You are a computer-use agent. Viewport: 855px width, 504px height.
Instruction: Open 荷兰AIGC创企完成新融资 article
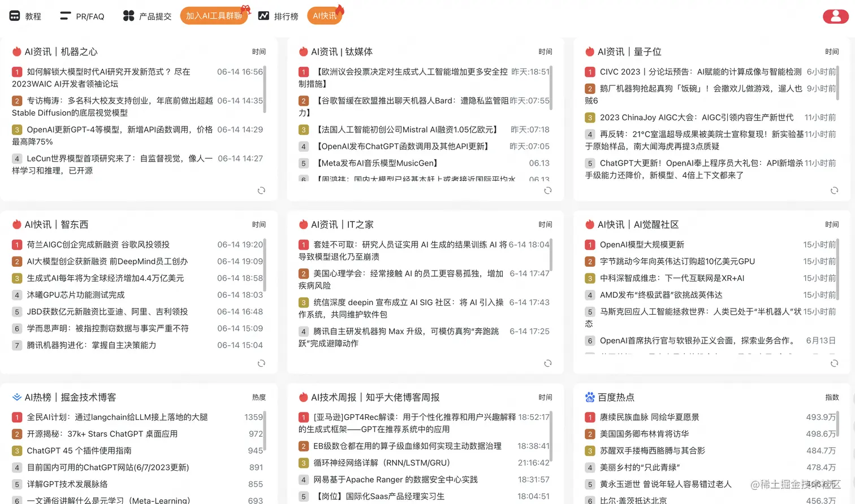coord(98,245)
